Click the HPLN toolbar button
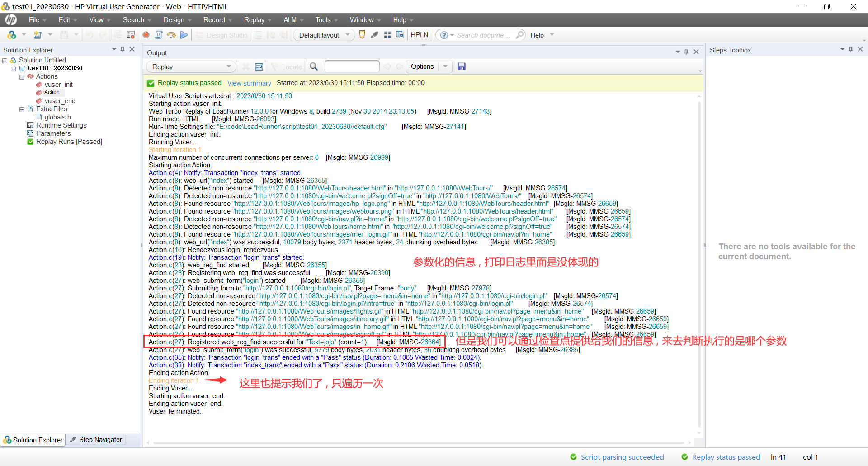This screenshot has height=466, width=868. tap(420, 35)
